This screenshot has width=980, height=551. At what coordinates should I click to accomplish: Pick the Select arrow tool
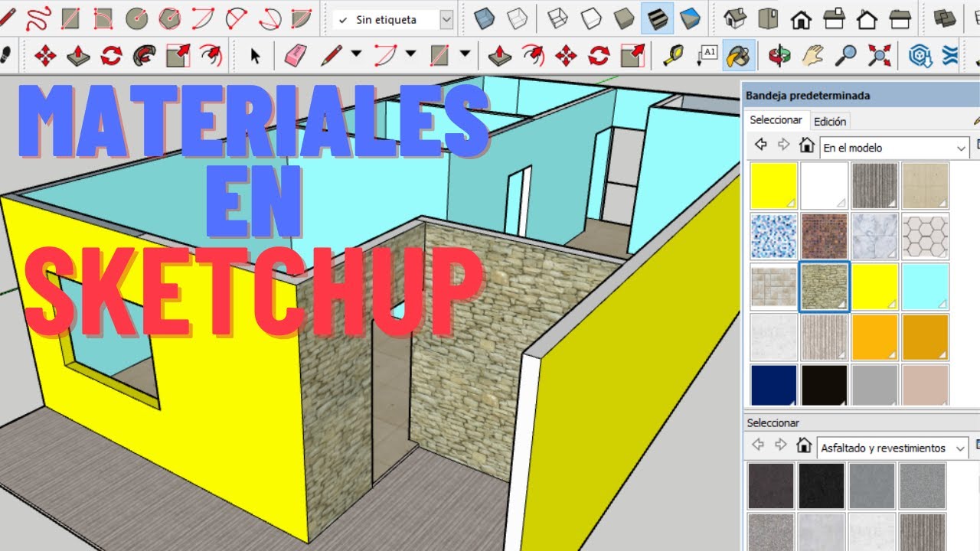tap(255, 55)
